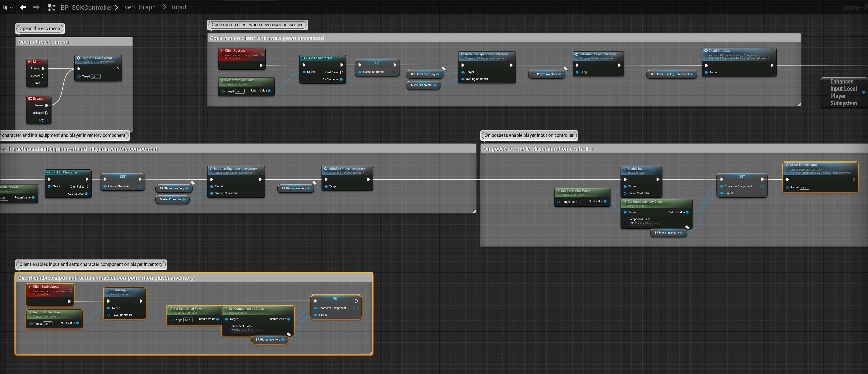Go forward with the right arrow button
The width and height of the screenshot is (868, 374).
(x=36, y=7)
